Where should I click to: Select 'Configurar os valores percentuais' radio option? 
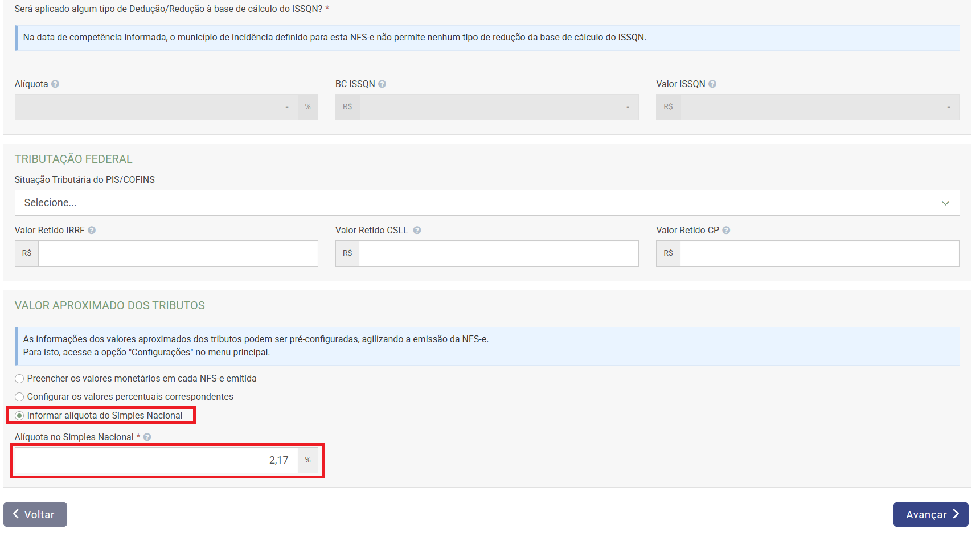pyautogui.click(x=19, y=397)
